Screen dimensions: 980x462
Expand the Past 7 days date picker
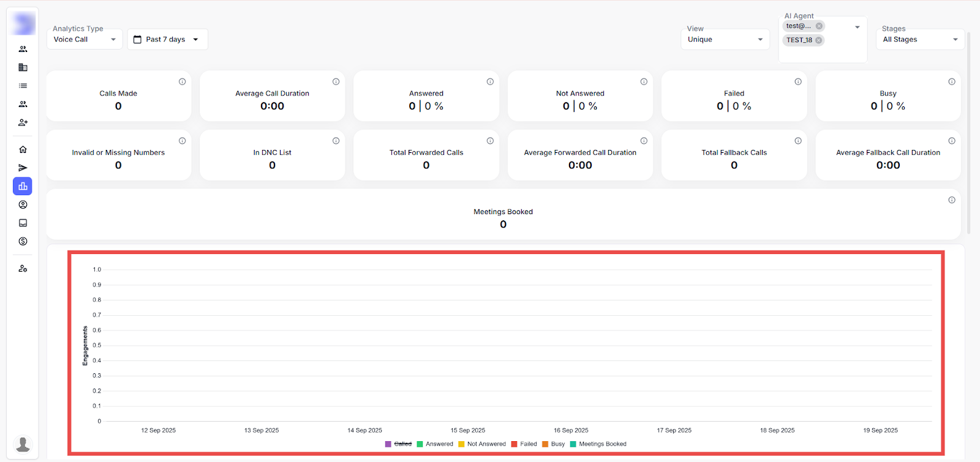point(167,40)
